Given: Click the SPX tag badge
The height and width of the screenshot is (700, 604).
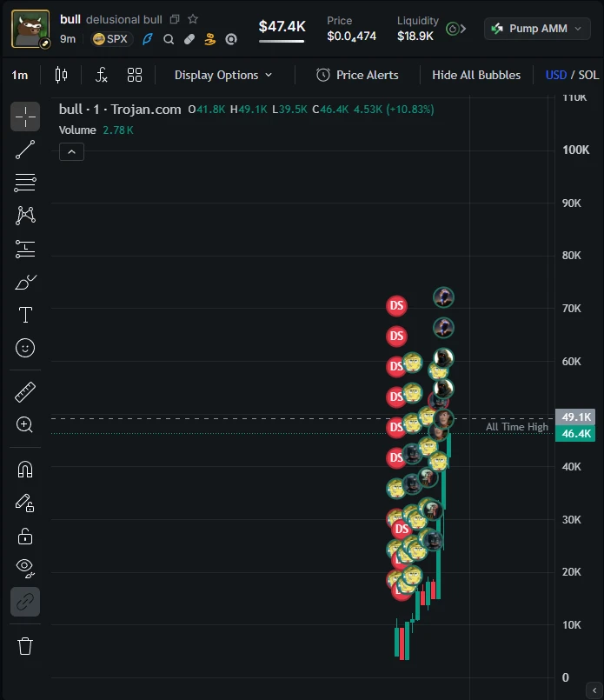Looking at the screenshot, I should (111, 39).
